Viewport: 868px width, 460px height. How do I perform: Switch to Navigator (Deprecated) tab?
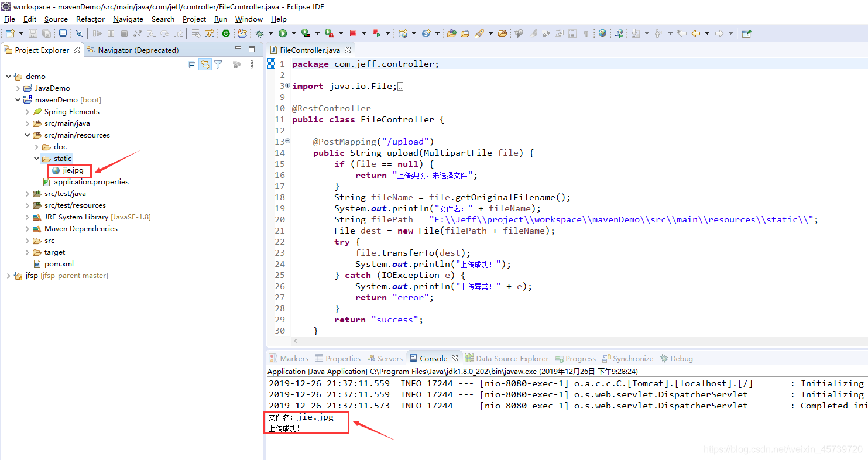pos(133,50)
